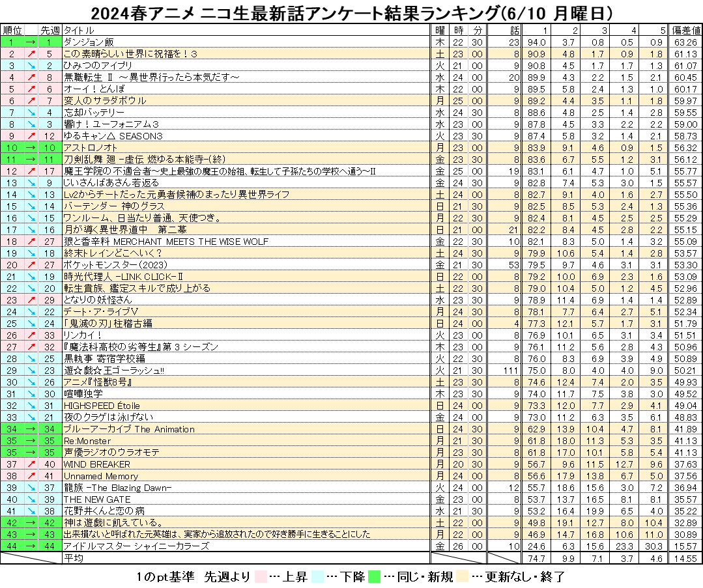Viewport: 703px width, 588px height.
Task: Click the average 偏差値 value 14.55
Action: point(686,559)
